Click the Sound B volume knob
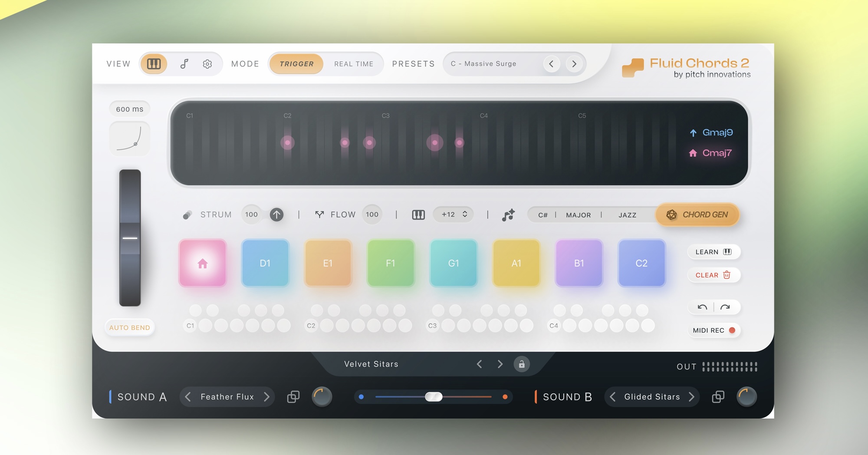868x455 pixels. [x=747, y=397]
